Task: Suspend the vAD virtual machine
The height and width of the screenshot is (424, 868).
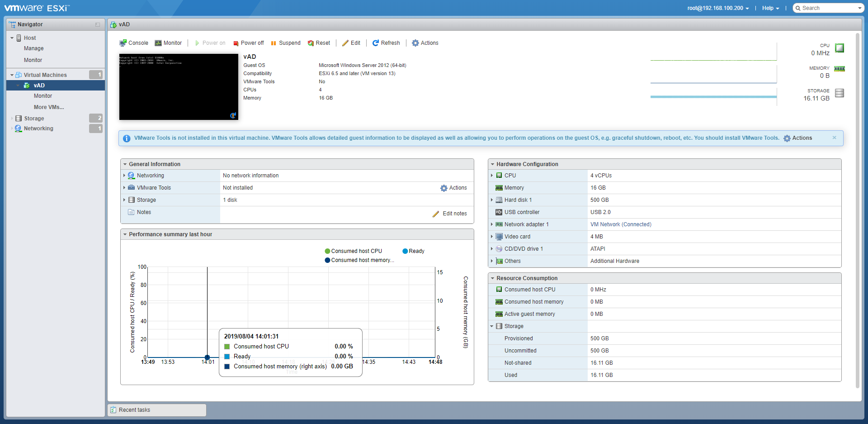Action: pos(285,43)
